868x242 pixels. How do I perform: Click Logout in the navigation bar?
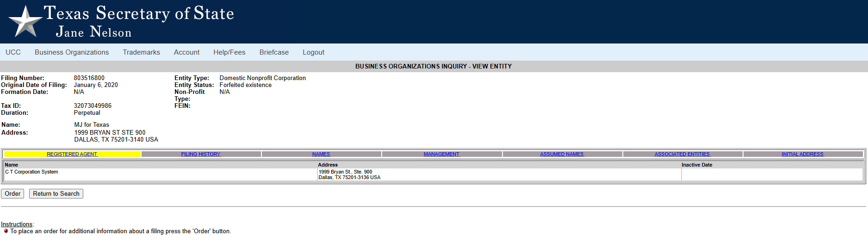tap(313, 52)
